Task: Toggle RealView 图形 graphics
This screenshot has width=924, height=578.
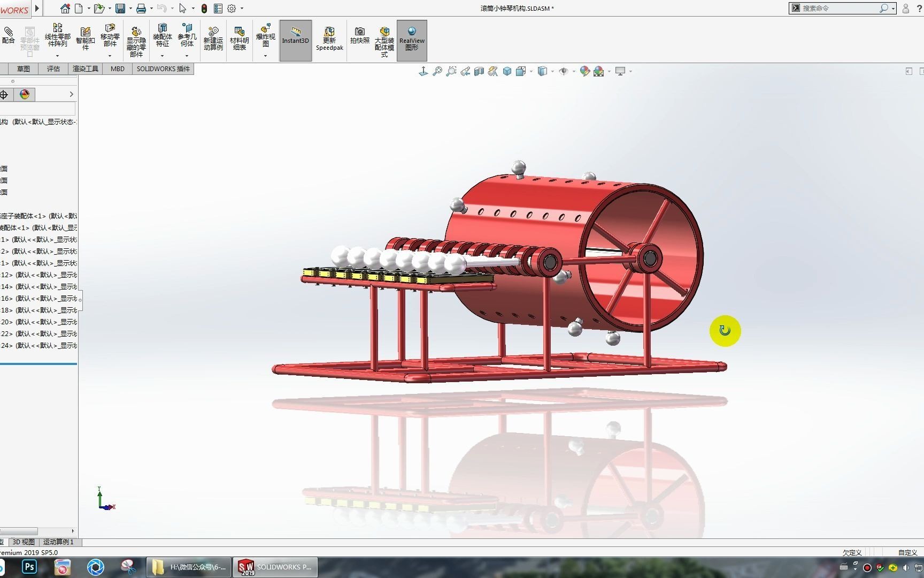Action: tap(412, 41)
